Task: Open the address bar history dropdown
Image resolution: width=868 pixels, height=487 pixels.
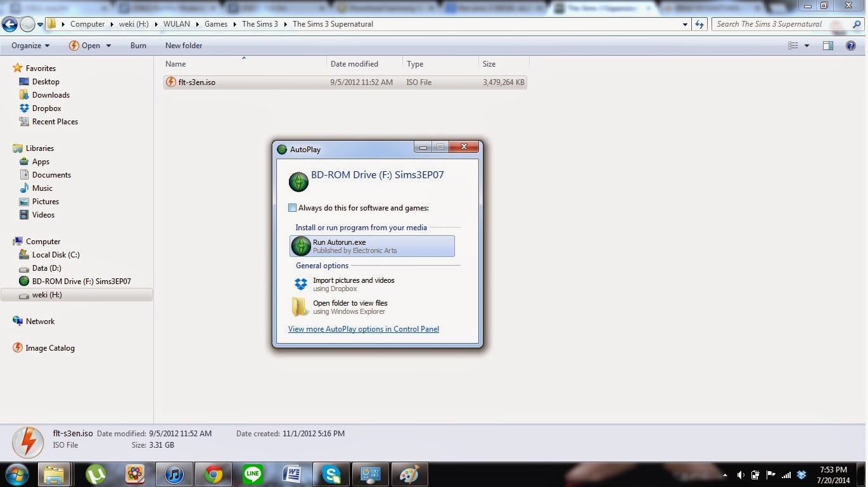Action: [x=686, y=24]
